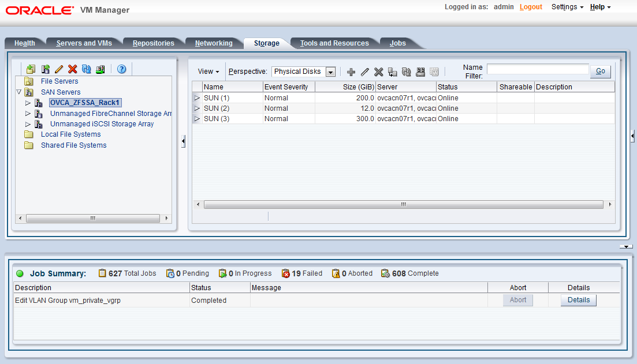Screen dimensions: 637x364
Task: Collapse the left navigation pane splitter arrow
Action: point(183,141)
